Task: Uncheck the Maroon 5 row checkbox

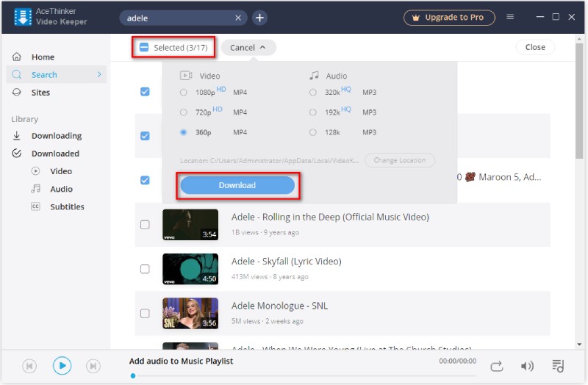Action: click(145, 180)
